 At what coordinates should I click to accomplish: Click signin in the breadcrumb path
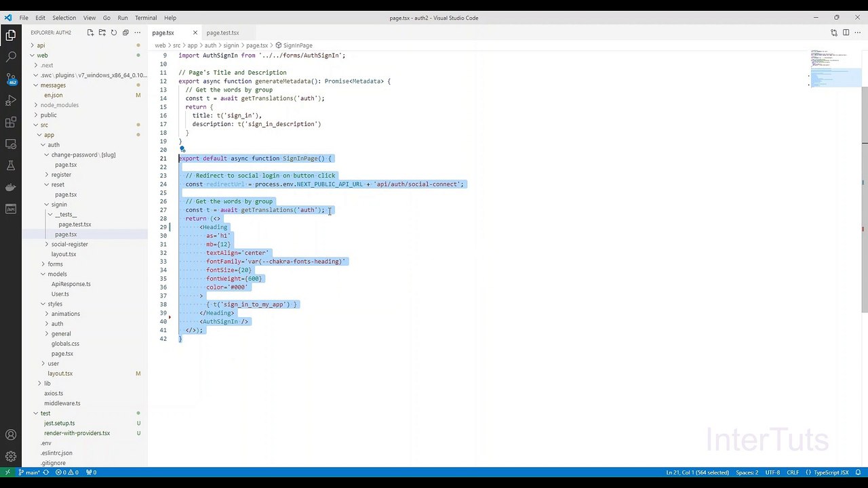[x=231, y=45]
